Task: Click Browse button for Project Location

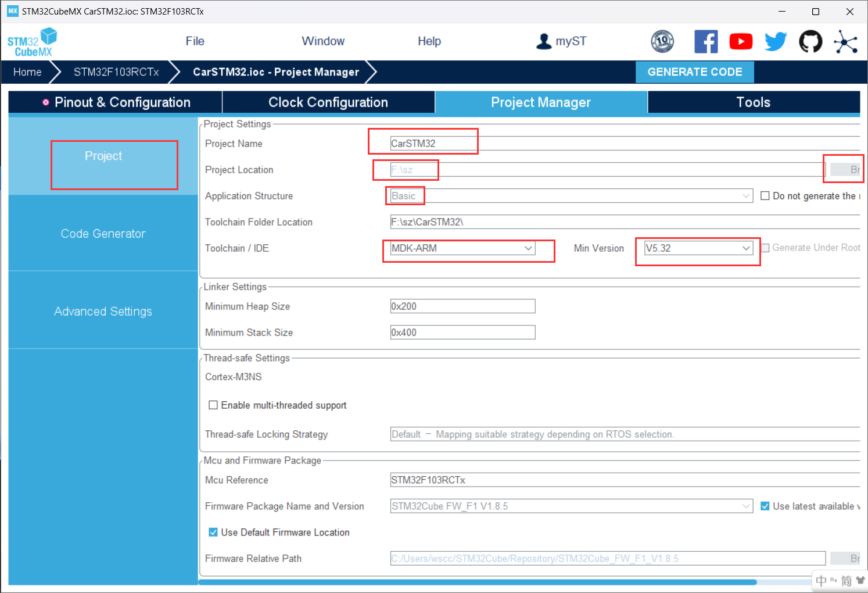Action: click(845, 170)
